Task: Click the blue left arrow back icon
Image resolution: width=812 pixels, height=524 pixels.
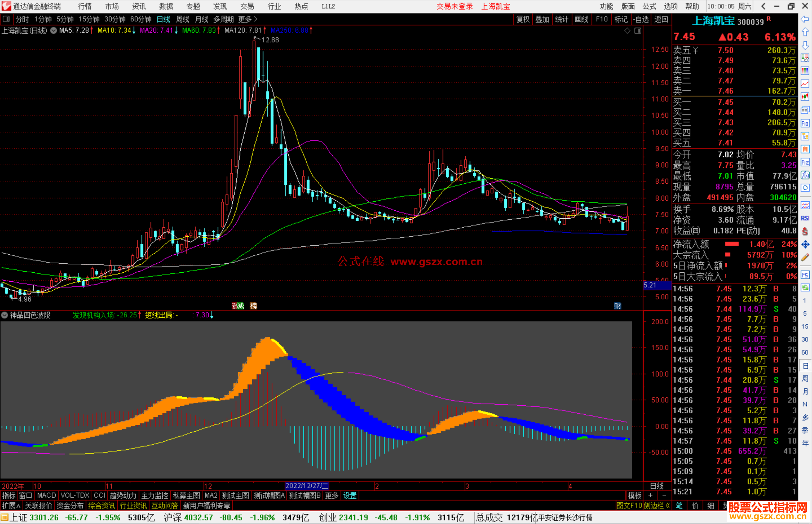Action: click(x=805, y=19)
